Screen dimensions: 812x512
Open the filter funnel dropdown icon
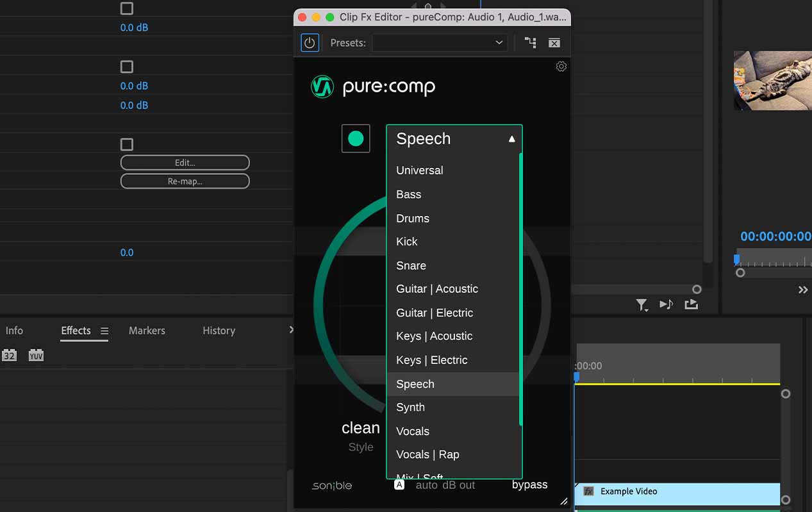(x=642, y=305)
